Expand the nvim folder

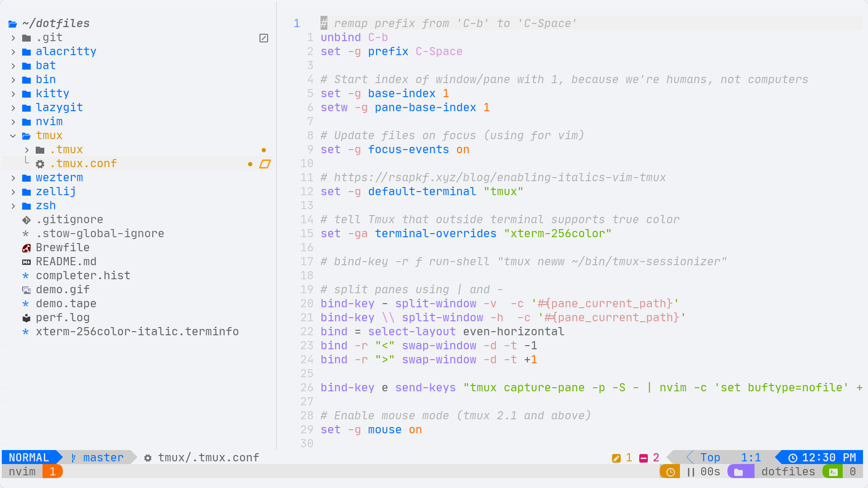pyautogui.click(x=13, y=122)
